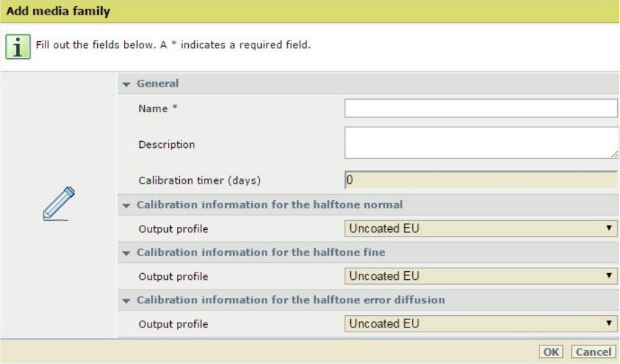This screenshot has height=364, width=620.
Task: Collapse the General section
Action: 127,84
